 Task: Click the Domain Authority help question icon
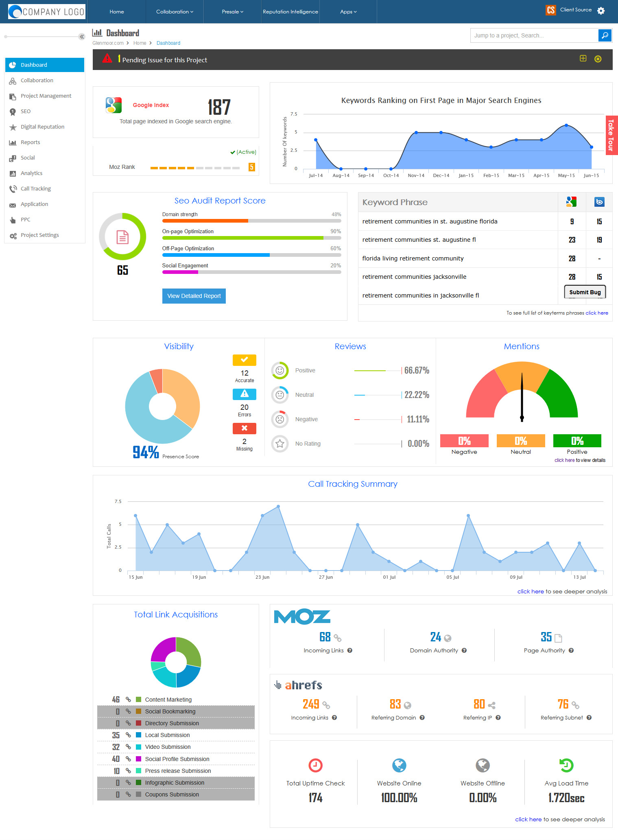pyautogui.click(x=464, y=650)
